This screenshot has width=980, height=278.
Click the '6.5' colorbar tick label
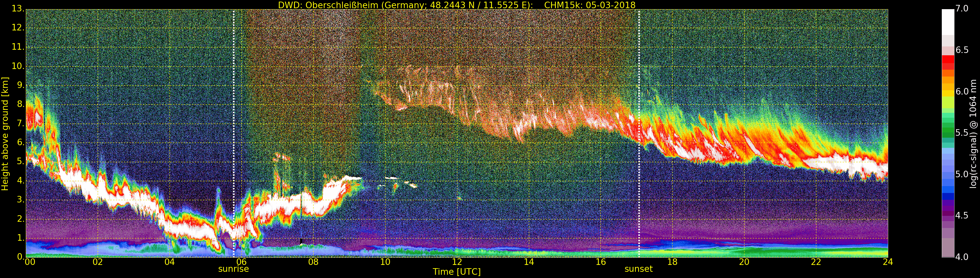(x=962, y=50)
